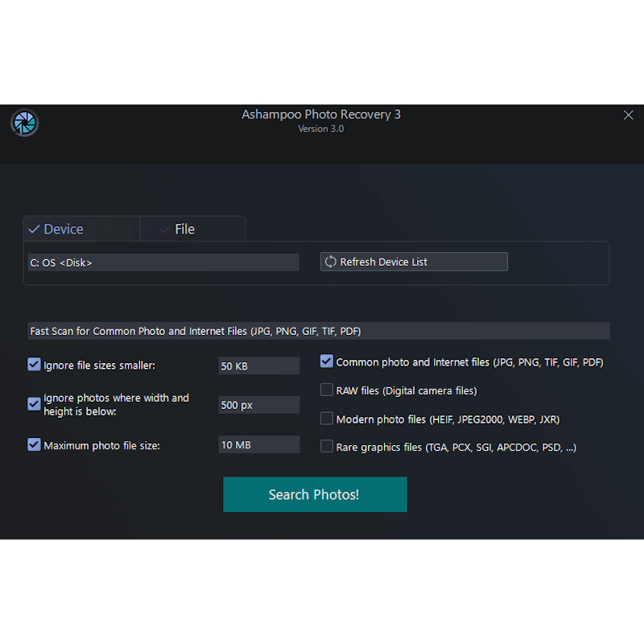Check the Rare graphics files option

click(327, 447)
